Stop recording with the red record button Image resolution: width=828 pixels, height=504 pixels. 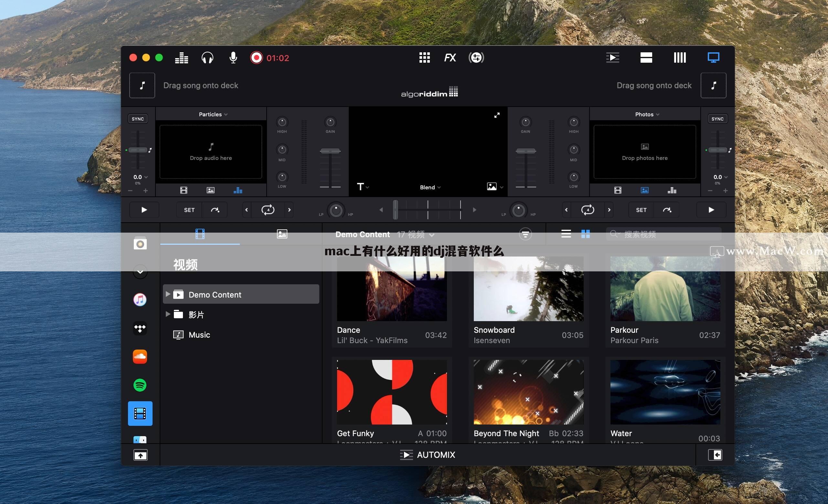(x=256, y=58)
